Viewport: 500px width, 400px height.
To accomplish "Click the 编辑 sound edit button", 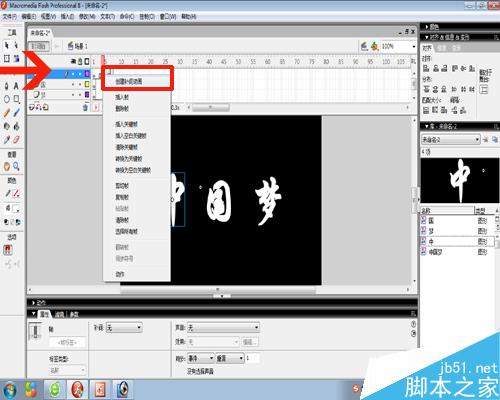I will click(250, 342).
